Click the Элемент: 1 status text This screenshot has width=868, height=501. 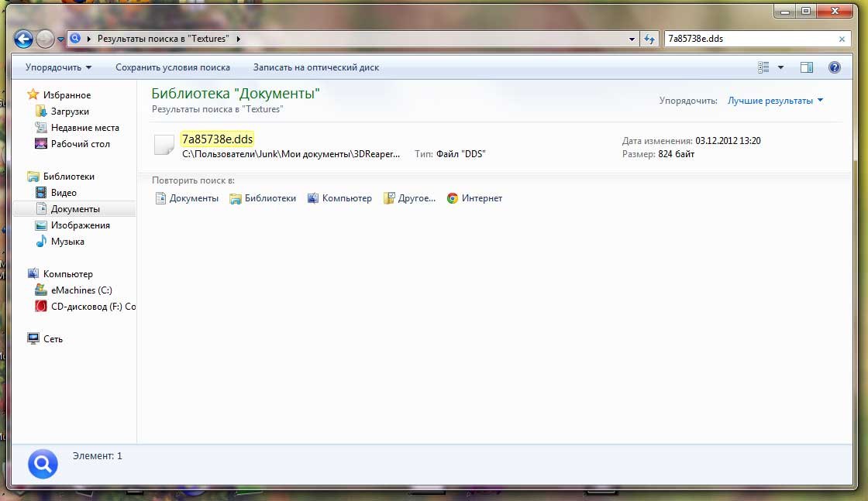point(98,456)
